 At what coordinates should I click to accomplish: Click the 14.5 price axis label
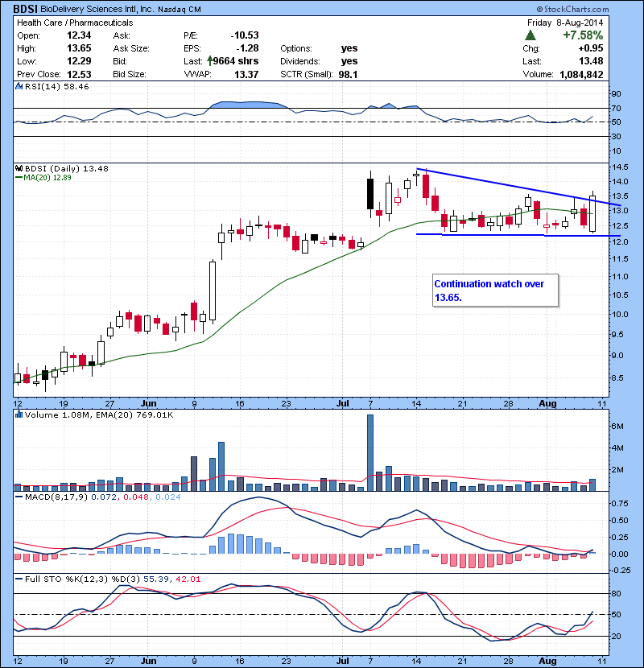620,167
